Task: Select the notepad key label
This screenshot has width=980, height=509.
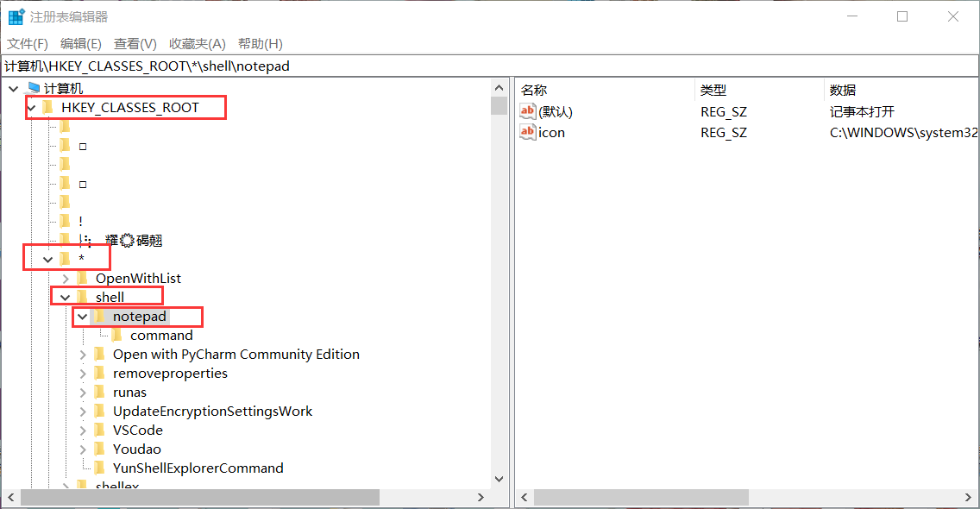Action: point(140,317)
